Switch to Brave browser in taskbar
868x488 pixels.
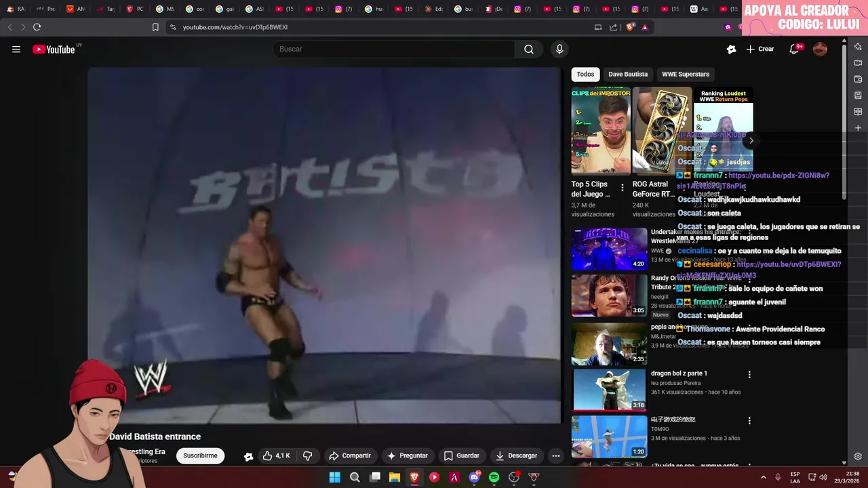(414, 477)
